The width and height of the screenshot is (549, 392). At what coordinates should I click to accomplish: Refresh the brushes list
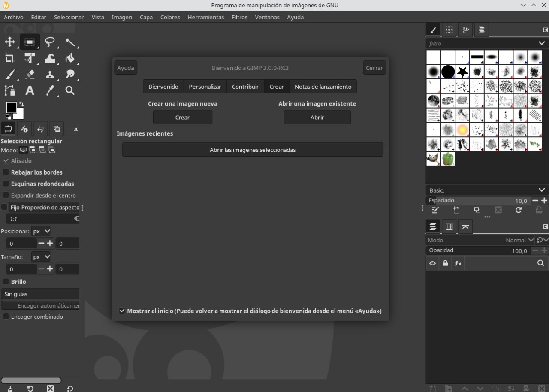click(519, 210)
